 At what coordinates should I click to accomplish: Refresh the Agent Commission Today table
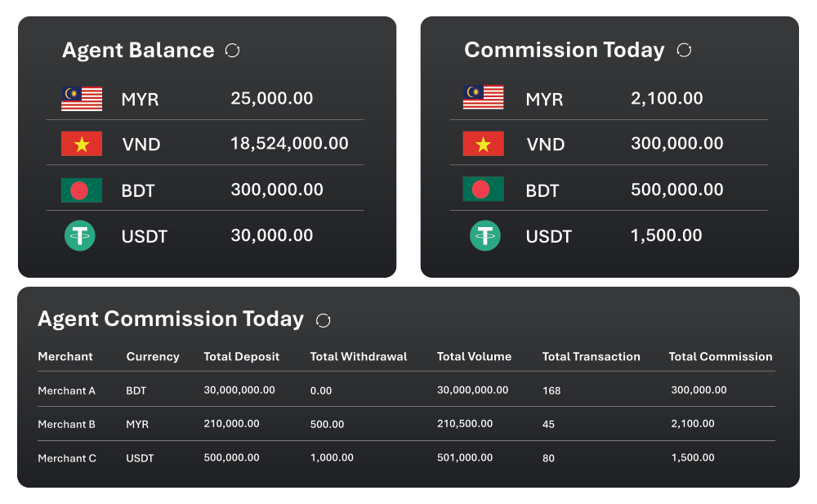(x=323, y=320)
